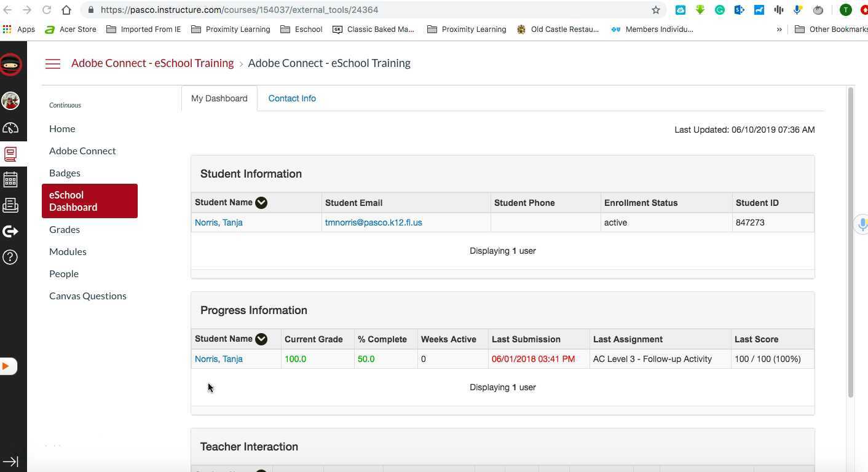Screen dimensions: 868x472
Task: Switch to the Contact Info tab
Action: [x=292, y=98]
